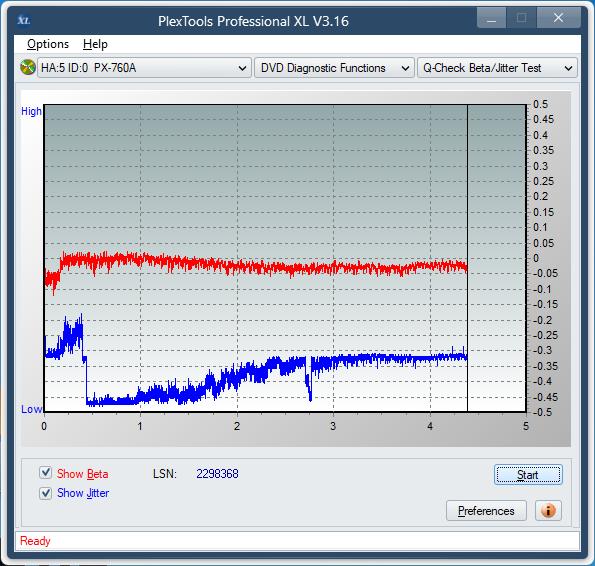The width and height of the screenshot is (595, 566).
Task: Click the vertical end marker line on graph
Action: coord(468,258)
